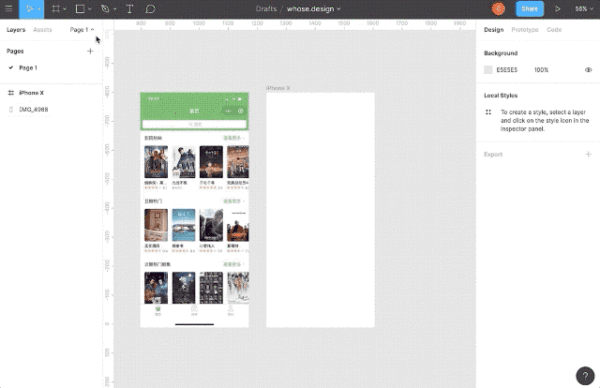Collapse the Page 1 pages dropdown
The height and width of the screenshot is (388, 600).
pos(82,29)
